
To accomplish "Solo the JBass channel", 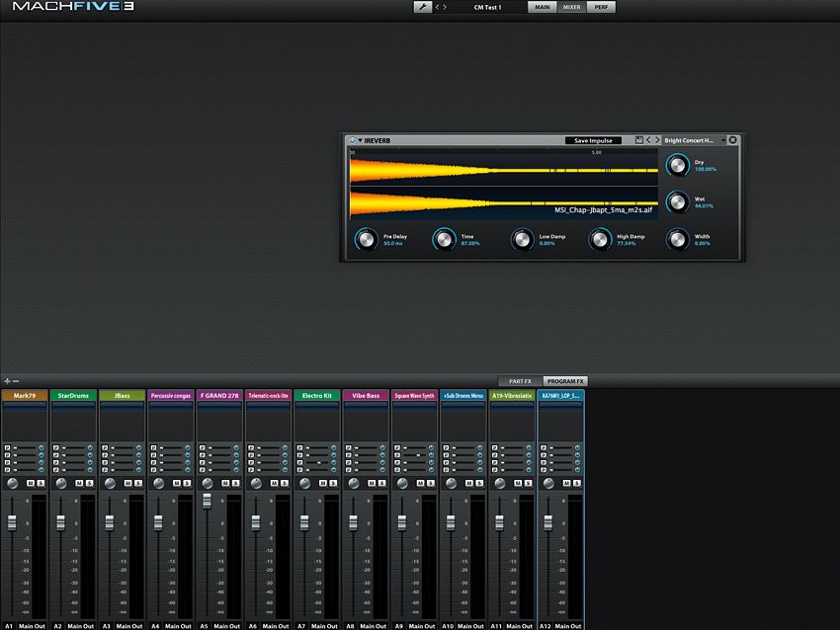I will tap(137, 483).
